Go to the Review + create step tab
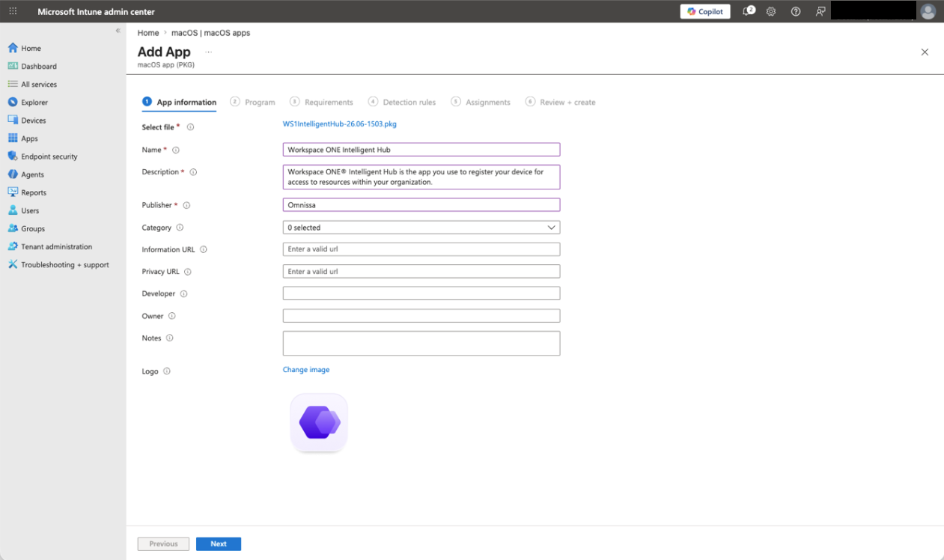 (561, 103)
